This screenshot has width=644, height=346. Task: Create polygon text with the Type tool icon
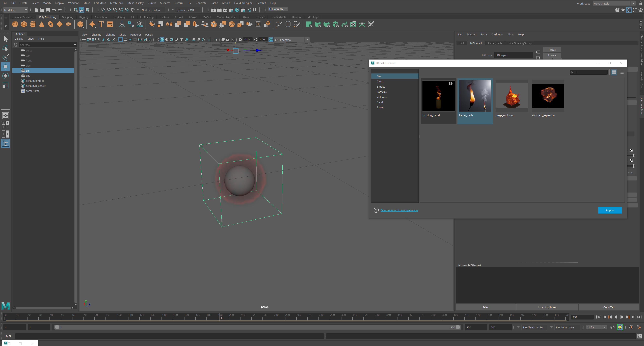[101, 24]
